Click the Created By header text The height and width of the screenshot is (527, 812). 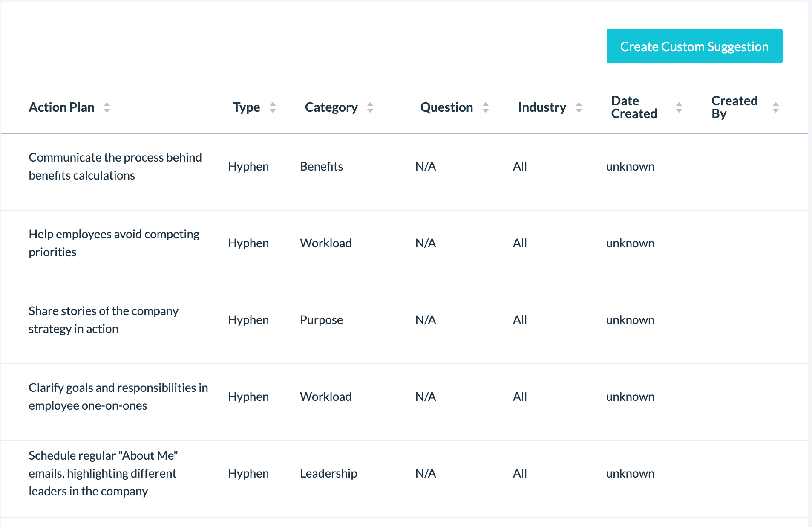pos(734,107)
